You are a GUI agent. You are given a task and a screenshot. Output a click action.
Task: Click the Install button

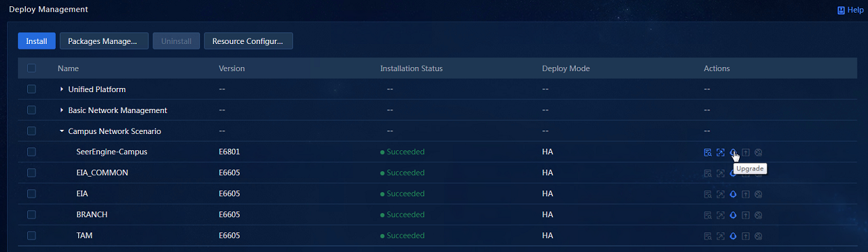(36, 41)
